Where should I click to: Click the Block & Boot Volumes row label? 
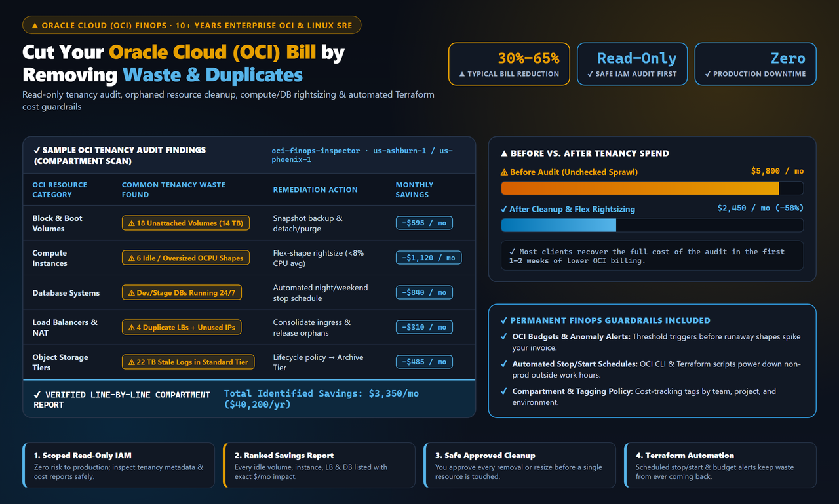[58, 223]
